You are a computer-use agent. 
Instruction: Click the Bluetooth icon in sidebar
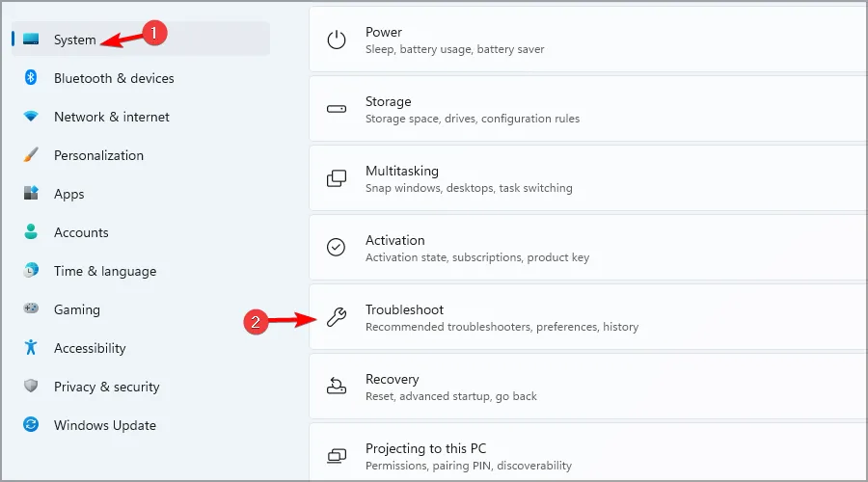pos(32,78)
